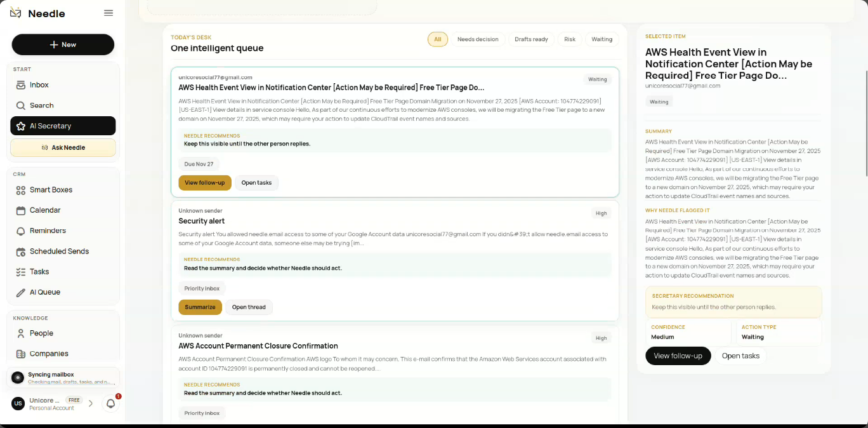The height and width of the screenshot is (428, 868).
Task: Click the Inbox tray icon
Action: (x=21, y=85)
